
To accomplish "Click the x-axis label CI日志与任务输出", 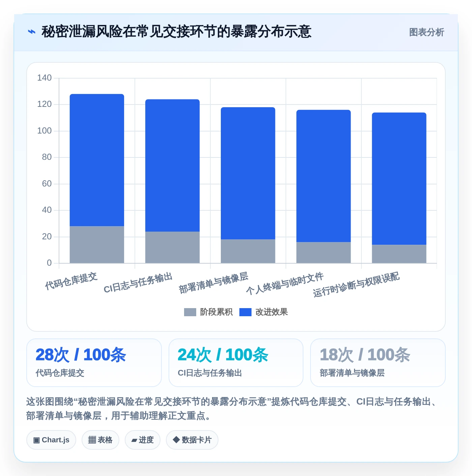I will pyautogui.click(x=138, y=283).
